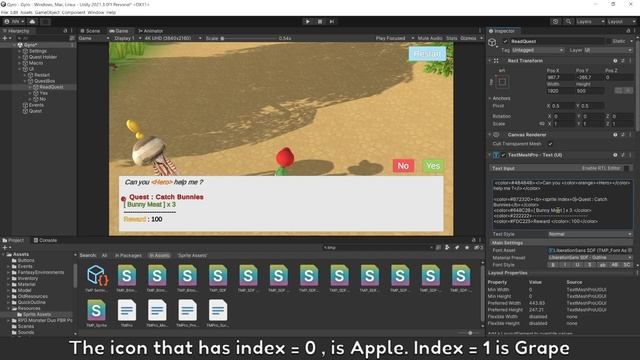Open TextMeshPro component more options menu
The image size is (640, 360).
coord(630,155)
